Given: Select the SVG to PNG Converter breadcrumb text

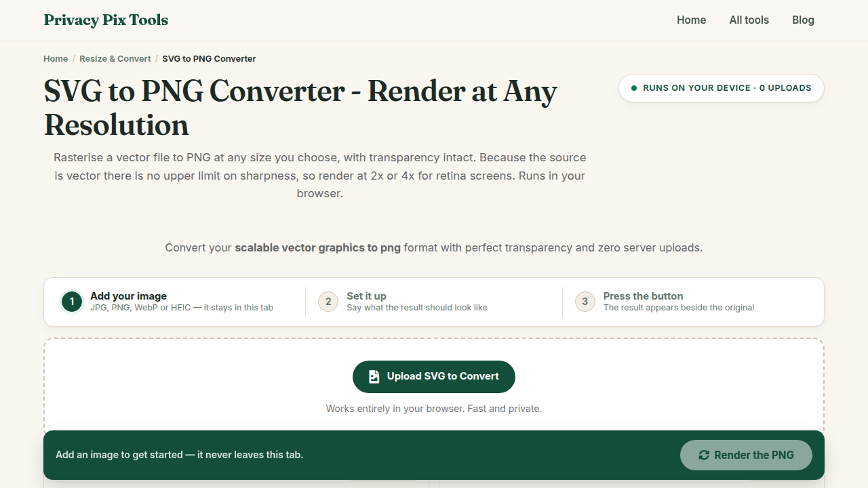Looking at the screenshot, I should (209, 59).
